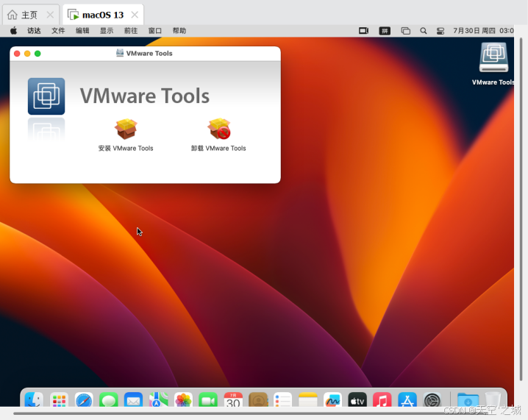Open Maps in the Dock
The width and height of the screenshot is (528, 420).
[x=158, y=400]
